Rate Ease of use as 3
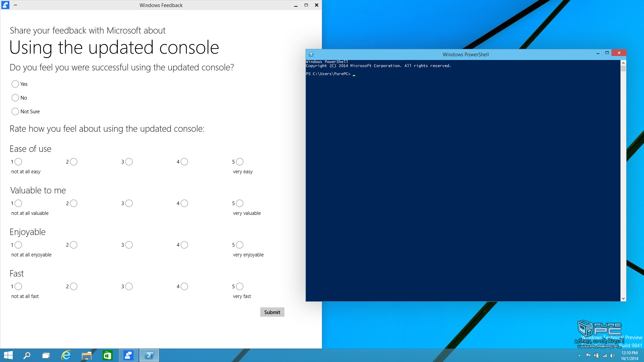644x362 pixels. pos(129,162)
